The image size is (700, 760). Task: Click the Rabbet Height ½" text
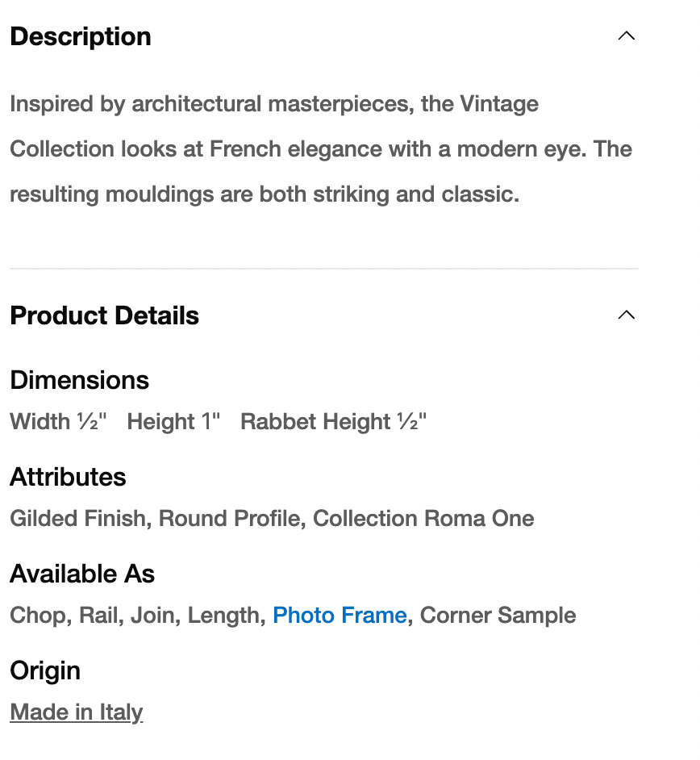(x=333, y=422)
